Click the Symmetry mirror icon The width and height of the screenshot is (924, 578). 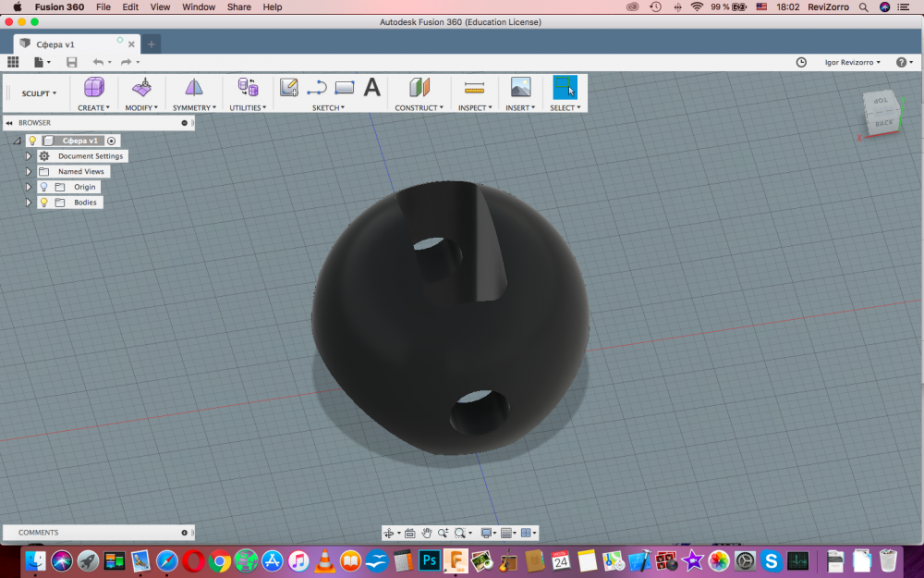pos(194,88)
